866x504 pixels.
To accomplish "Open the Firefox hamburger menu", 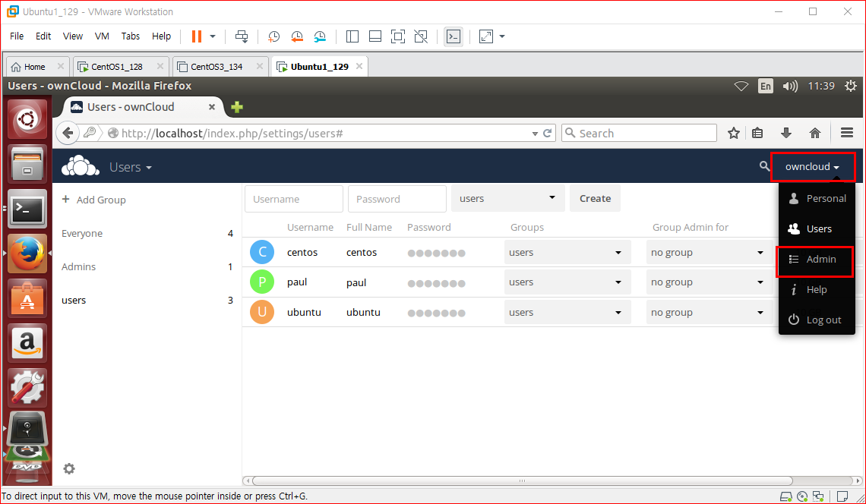I will [847, 133].
